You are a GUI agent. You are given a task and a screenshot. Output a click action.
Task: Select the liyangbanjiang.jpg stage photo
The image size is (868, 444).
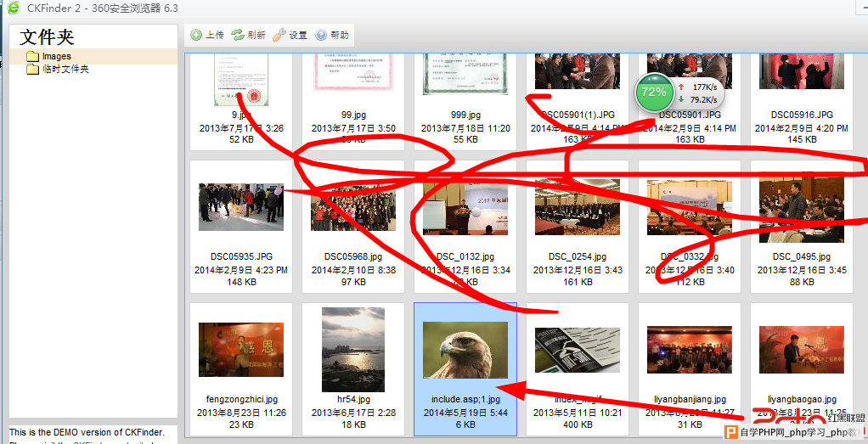[689, 350]
